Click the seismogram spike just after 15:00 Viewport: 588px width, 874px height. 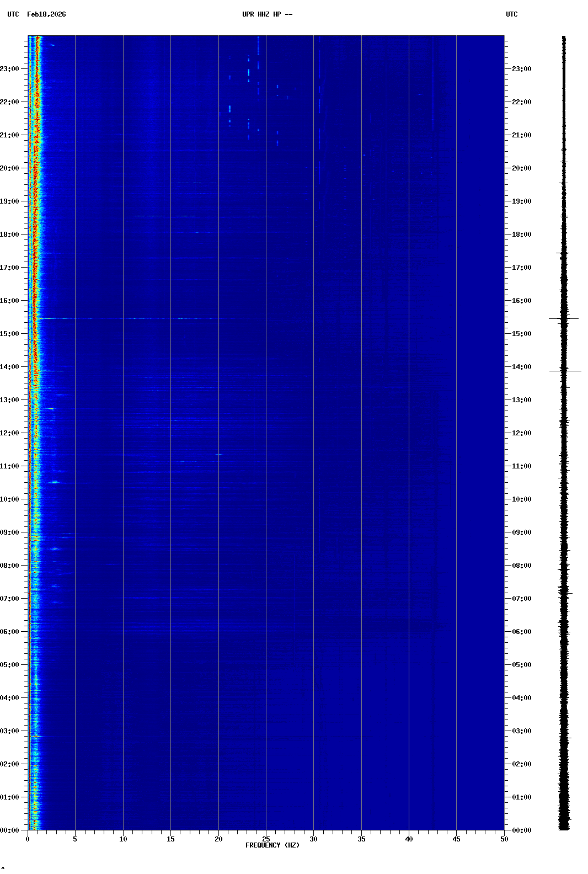(x=564, y=319)
